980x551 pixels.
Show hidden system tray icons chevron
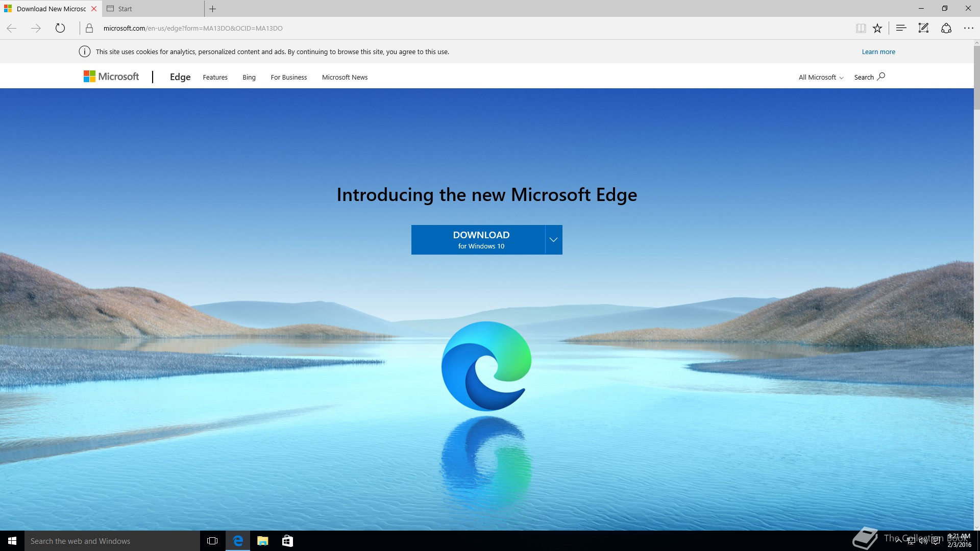(898, 541)
